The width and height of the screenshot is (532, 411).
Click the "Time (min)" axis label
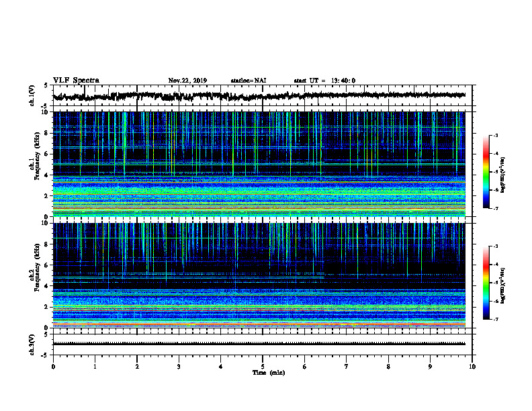[x=269, y=373]
